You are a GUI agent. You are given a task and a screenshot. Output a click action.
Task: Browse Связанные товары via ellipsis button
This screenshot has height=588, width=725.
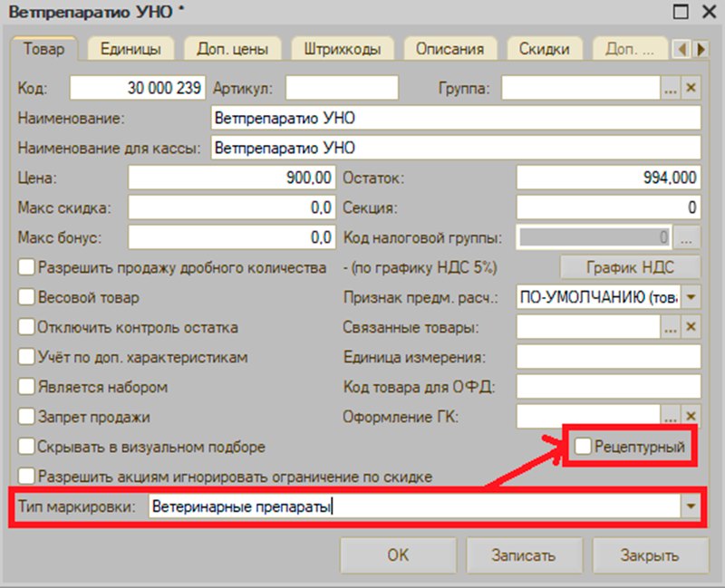pos(671,327)
